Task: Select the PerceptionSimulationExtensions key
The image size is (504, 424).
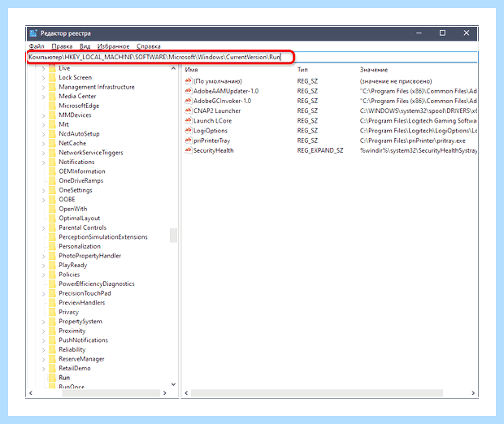Action: pos(103,237)
